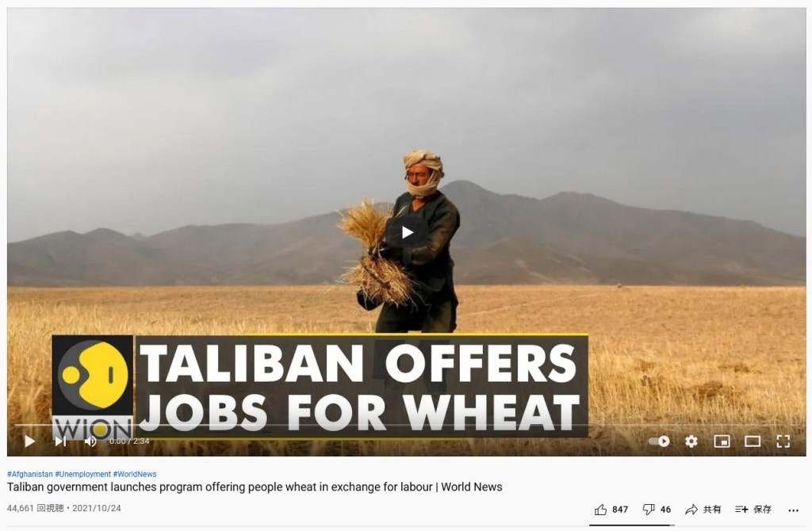Open the player settings gear
Screen dimensions: 812x531
click(x=691, y=441)
